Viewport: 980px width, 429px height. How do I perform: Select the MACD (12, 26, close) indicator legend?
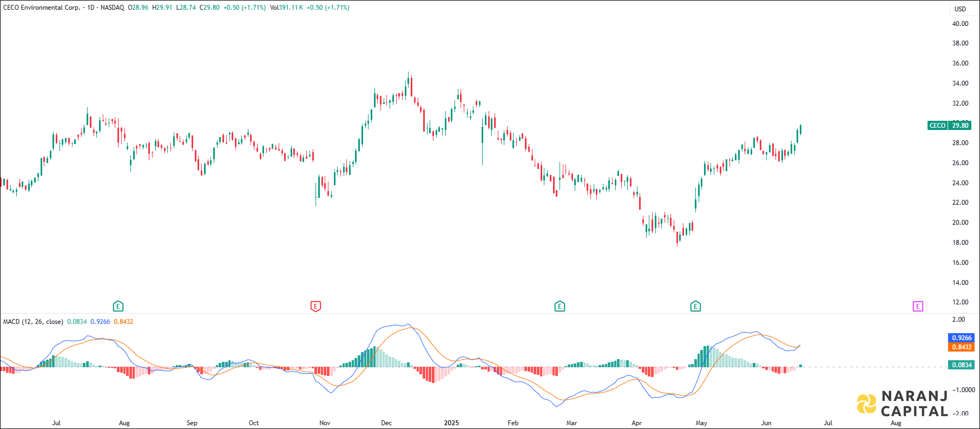[x=33, y=322]
